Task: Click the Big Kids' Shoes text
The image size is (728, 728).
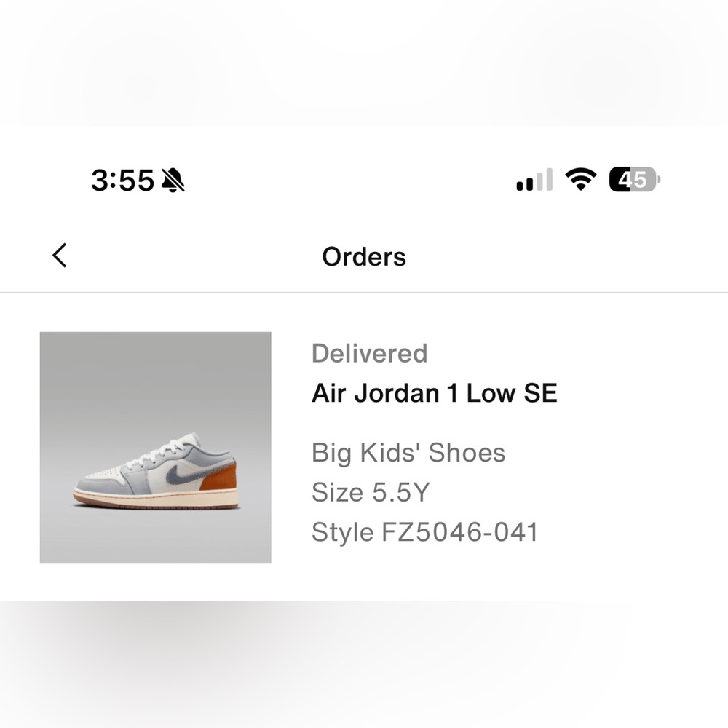Action: tap(408, 453)
